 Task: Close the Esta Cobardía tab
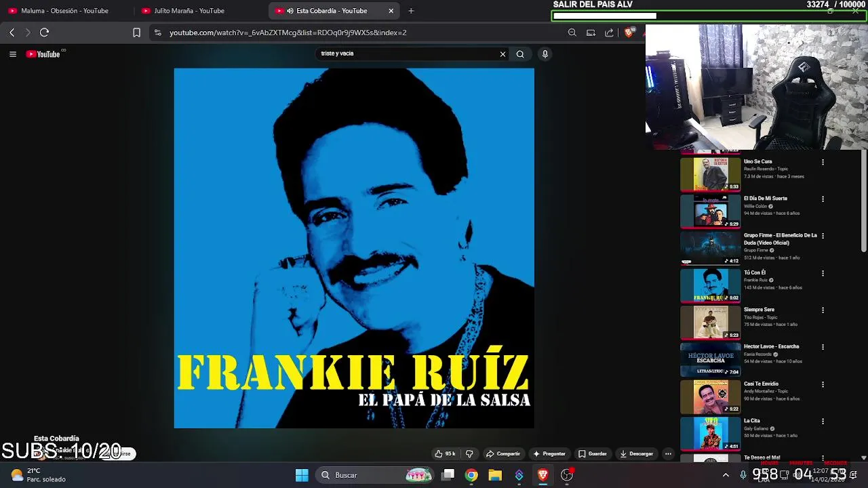tap(391, 11)
